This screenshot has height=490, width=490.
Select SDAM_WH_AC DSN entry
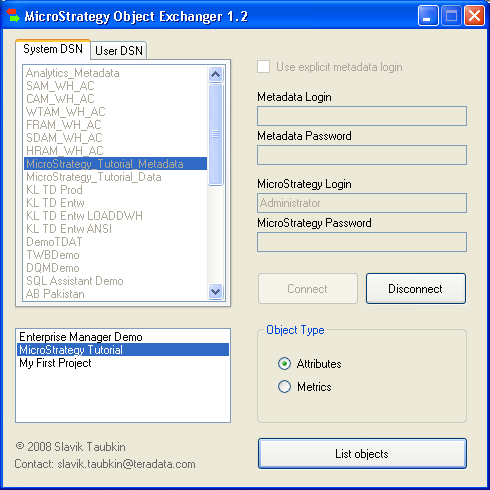(x=115, y=138)
